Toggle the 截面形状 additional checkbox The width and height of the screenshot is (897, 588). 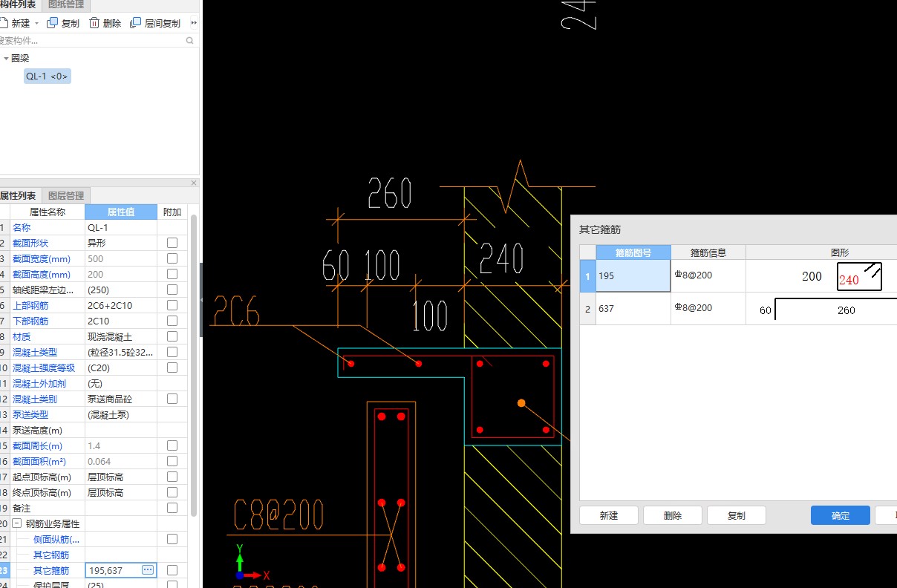172,243
